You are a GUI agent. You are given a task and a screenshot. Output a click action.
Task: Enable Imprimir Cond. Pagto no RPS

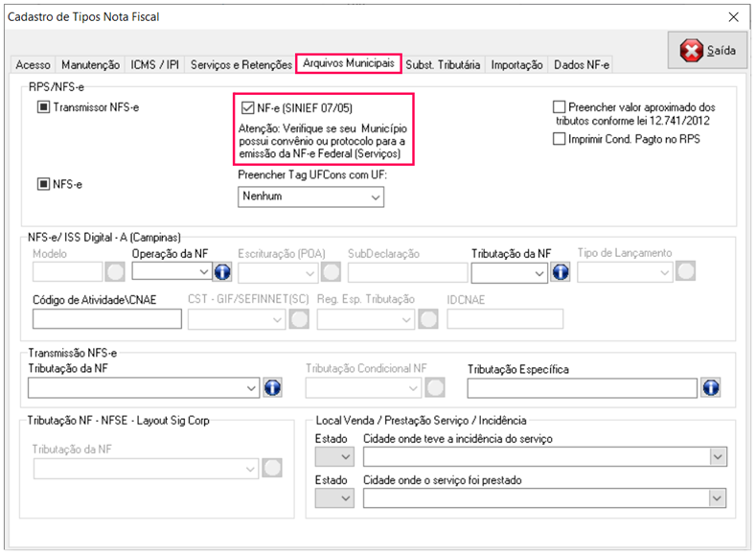(x=560, y=140)
